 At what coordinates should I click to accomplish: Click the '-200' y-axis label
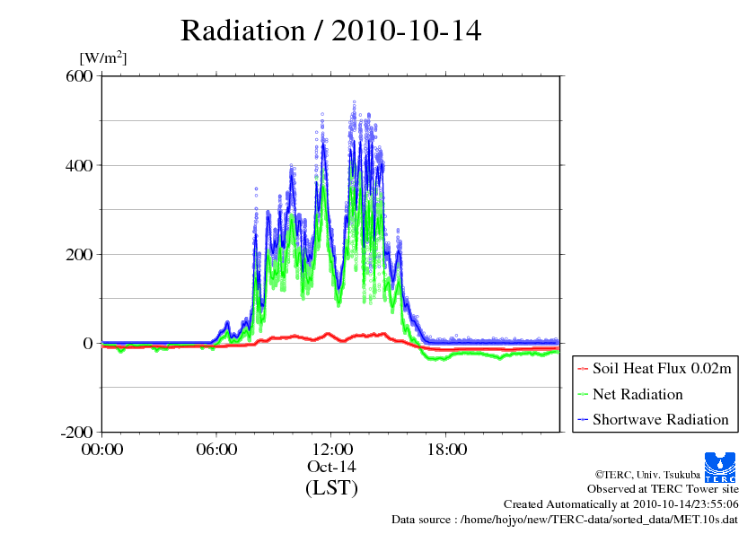pos(76,433)
